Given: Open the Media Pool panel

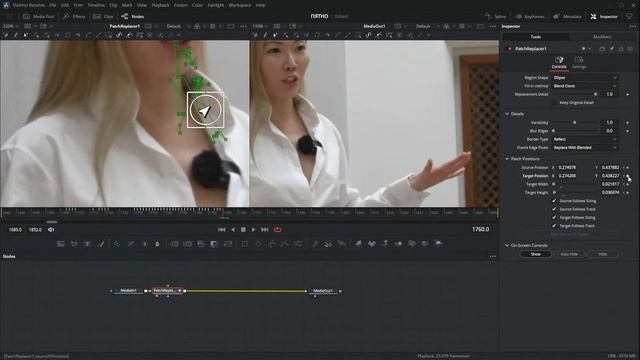Looking at the screenshot, I should tap(39, 17).
